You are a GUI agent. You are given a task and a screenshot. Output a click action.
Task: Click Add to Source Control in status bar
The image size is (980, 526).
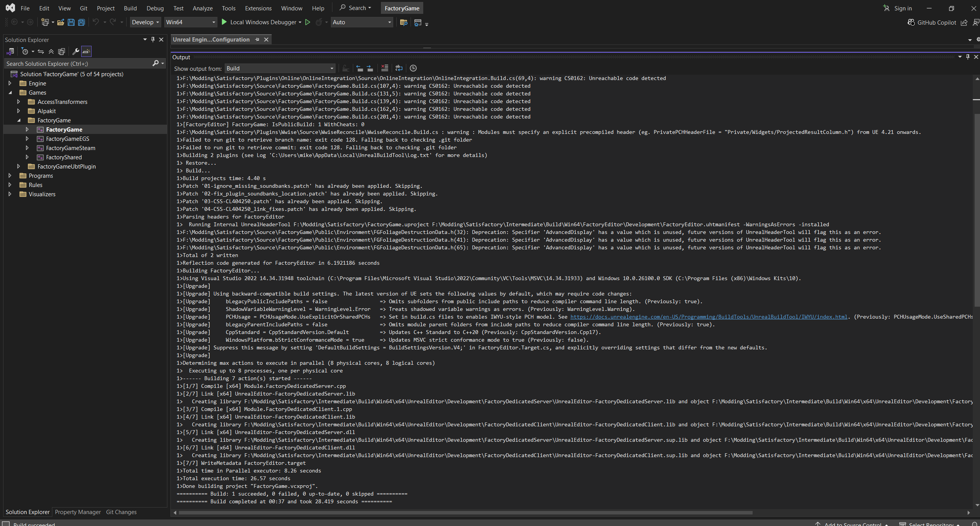coord(852,524)
